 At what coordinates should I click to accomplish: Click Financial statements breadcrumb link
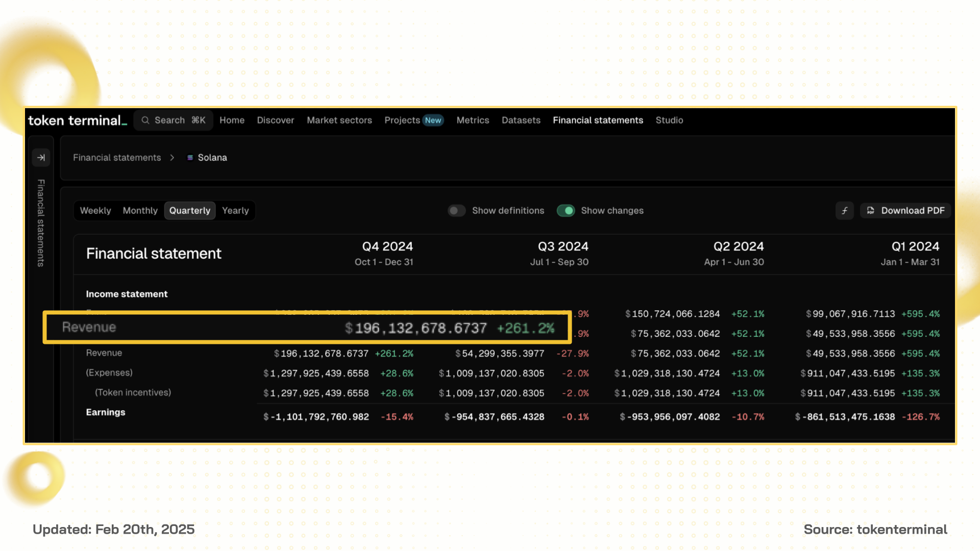(117, 158)
